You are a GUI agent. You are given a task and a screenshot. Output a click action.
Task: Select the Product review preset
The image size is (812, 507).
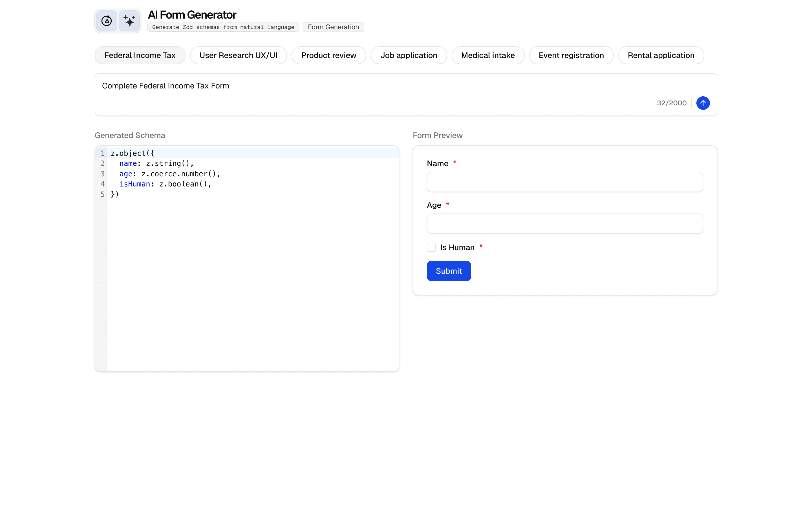click(x=328, y=55)
